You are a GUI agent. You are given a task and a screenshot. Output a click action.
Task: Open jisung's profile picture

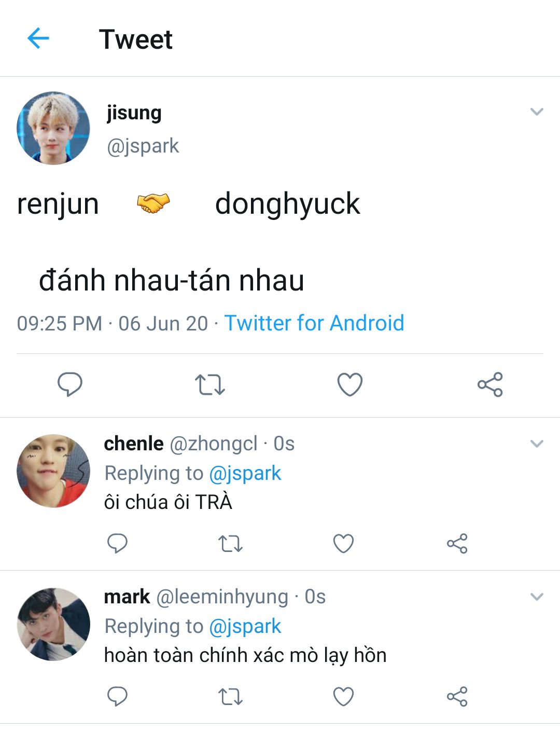pyautogui.click(x=53, y=128)
